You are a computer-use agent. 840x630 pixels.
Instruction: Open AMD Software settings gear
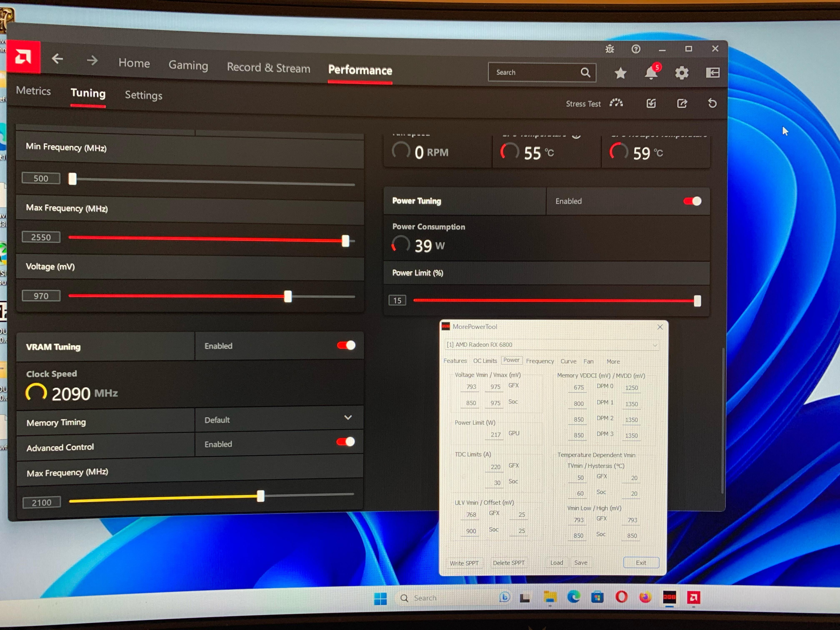(682, 72)
